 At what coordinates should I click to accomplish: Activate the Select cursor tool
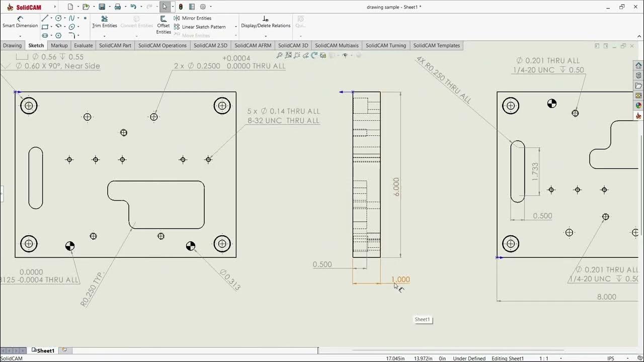tap(165, 7)
